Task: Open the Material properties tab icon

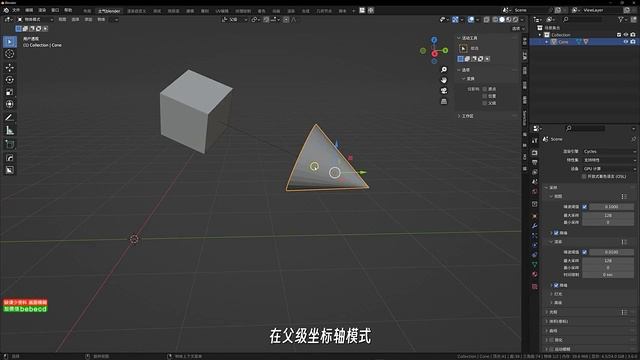Action: (x=535, y=274)
